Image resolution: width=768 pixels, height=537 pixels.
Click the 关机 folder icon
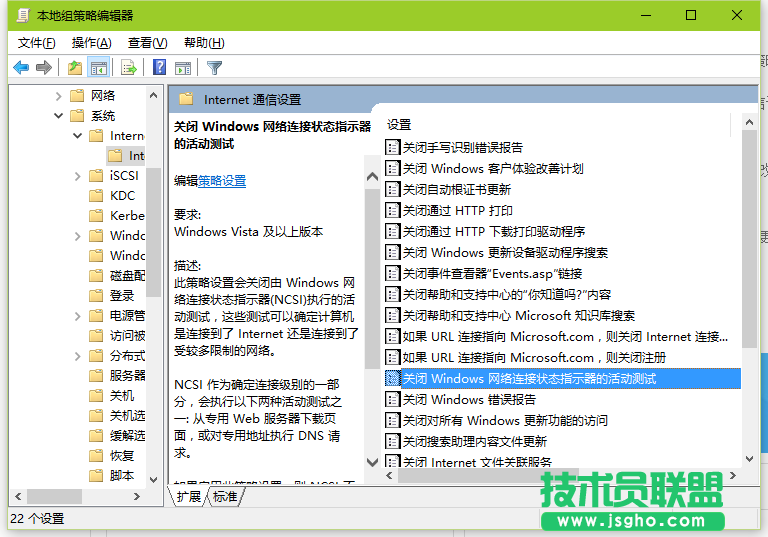point(96,395)
